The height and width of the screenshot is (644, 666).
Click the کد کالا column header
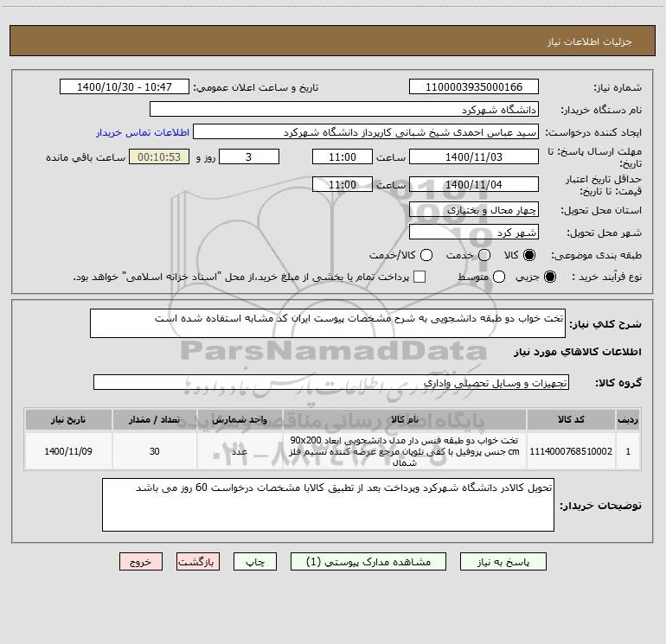click(571, 419)
